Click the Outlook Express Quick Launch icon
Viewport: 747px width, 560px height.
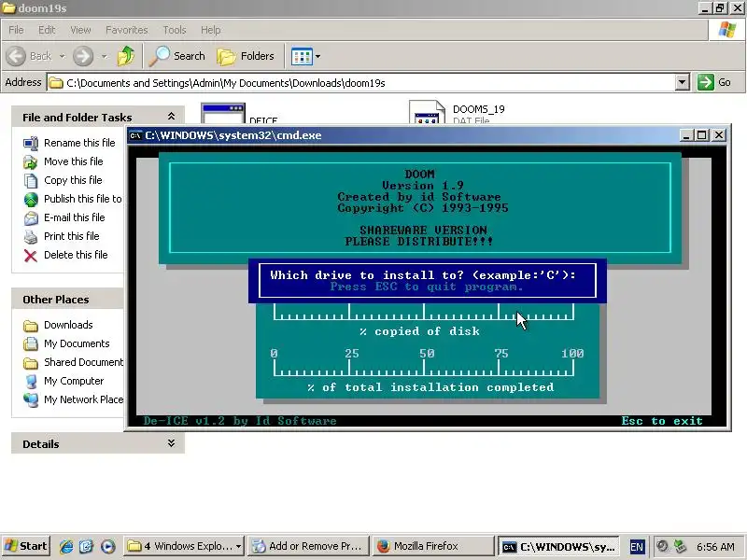point(87,546)
